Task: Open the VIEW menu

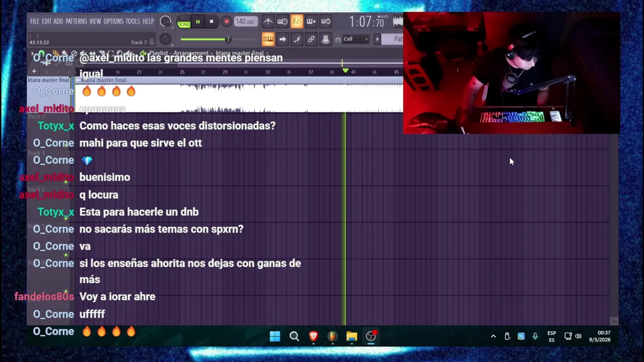Action: [x=95, y=21]
